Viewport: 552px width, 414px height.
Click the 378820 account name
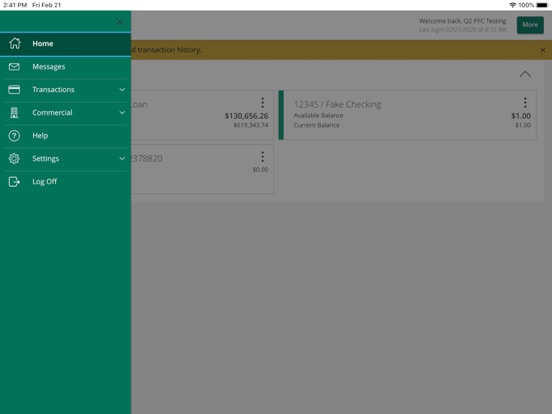(147, 158)
